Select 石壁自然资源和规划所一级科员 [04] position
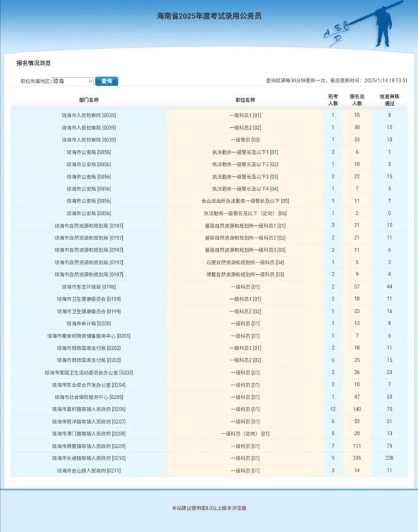The height and width of the screenshot is (532, 418). tap(245, 262)
